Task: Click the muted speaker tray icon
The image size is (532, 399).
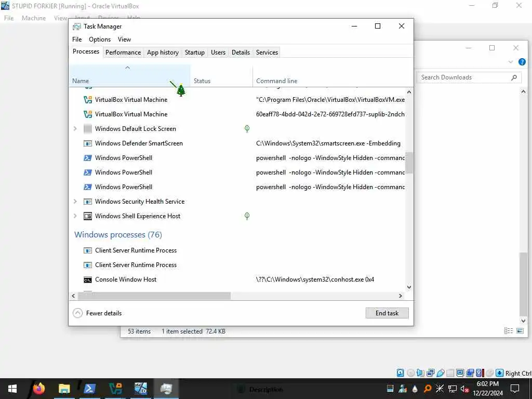Action: tap(465, 389)
